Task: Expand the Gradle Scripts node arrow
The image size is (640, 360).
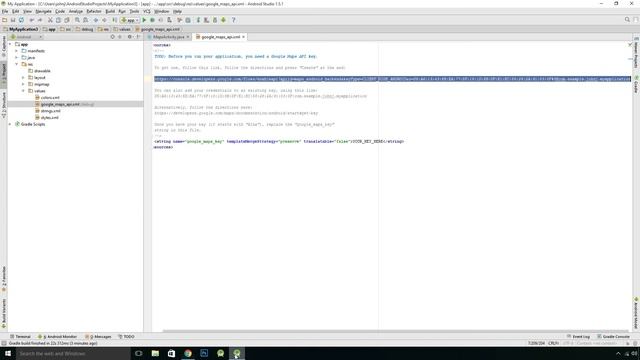Action: (10, 124)
